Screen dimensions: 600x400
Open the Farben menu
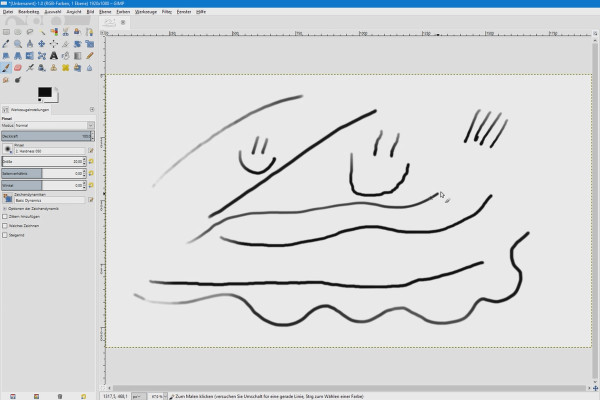pyautogui.click(x=123, y=12)
